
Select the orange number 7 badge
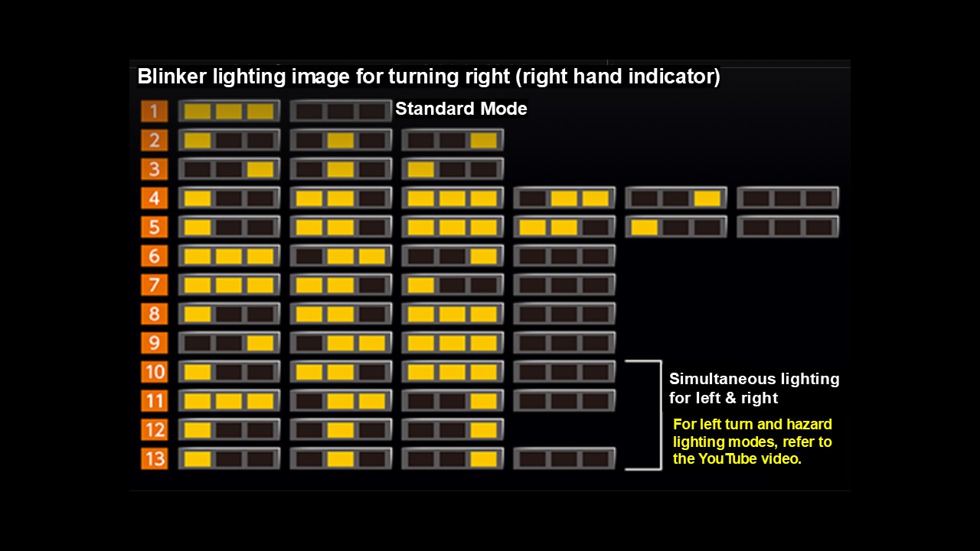click(x=154, y=285)
